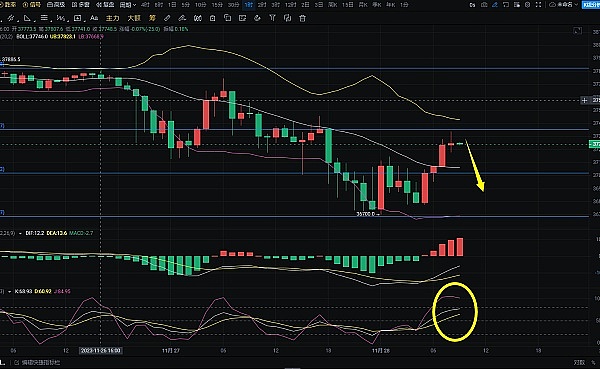The width and height of the screenshot is (600, 369).
Task: Select the eraser brush icon
Action: [182, 18]
